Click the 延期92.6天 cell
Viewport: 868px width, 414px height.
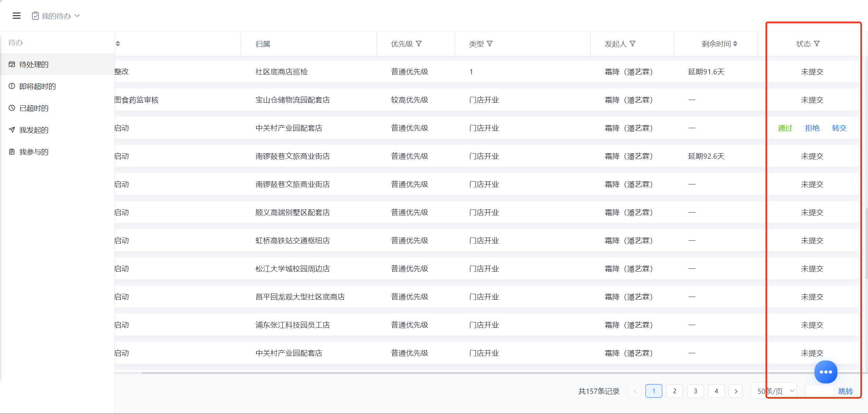tap(706, 156)
